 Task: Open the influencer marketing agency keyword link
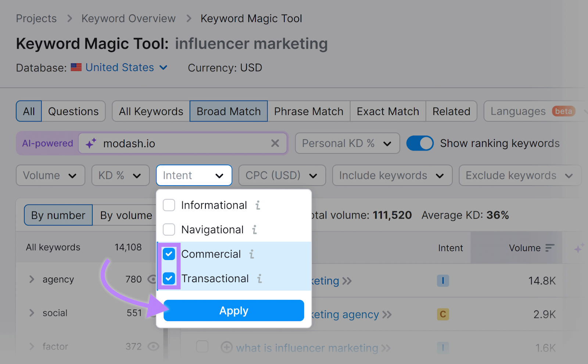click(345, 315)
